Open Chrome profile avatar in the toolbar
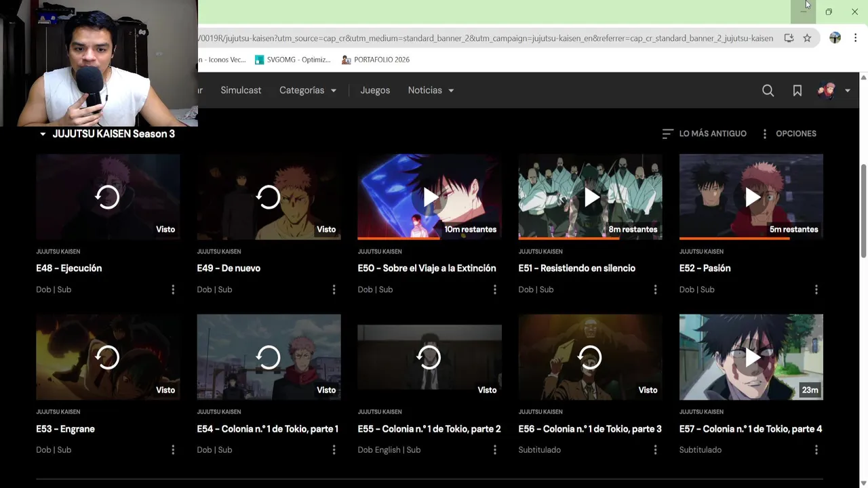868x488 pixels. 835,39
